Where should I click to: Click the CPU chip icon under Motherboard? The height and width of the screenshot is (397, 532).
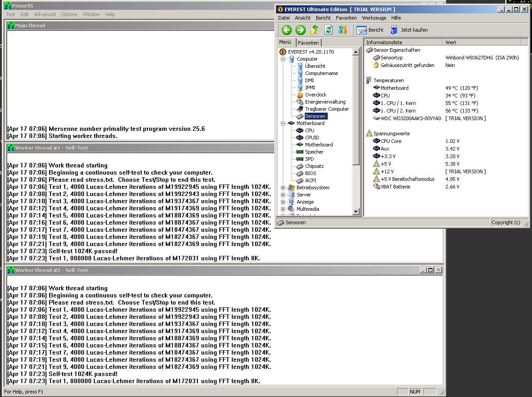pos(300,130)
